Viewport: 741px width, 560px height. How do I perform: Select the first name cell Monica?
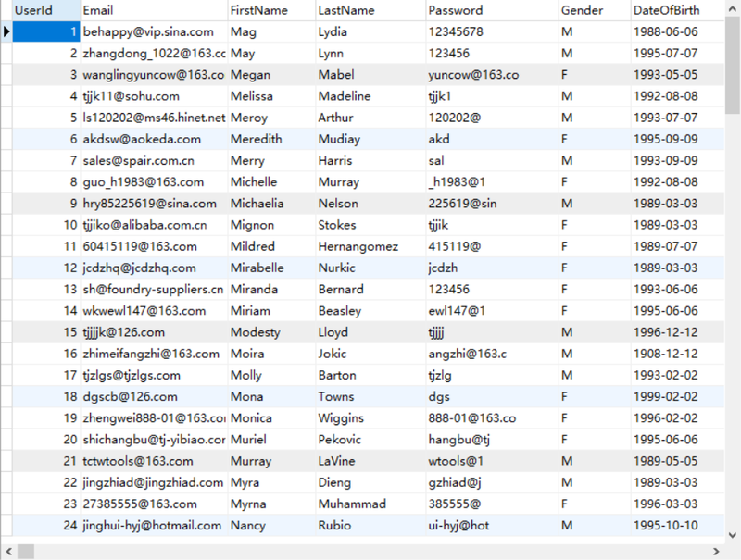271,417
